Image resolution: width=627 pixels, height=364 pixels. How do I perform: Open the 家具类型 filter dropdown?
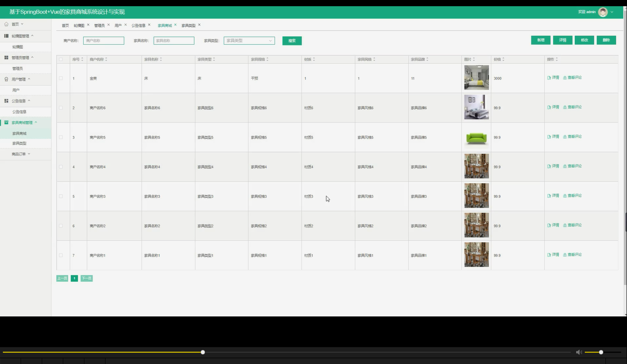249,41
